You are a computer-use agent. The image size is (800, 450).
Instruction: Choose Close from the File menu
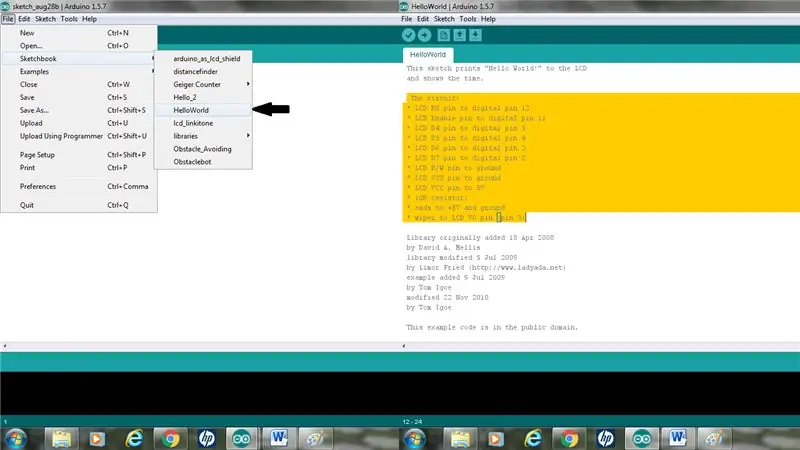(x=79, y=85)
